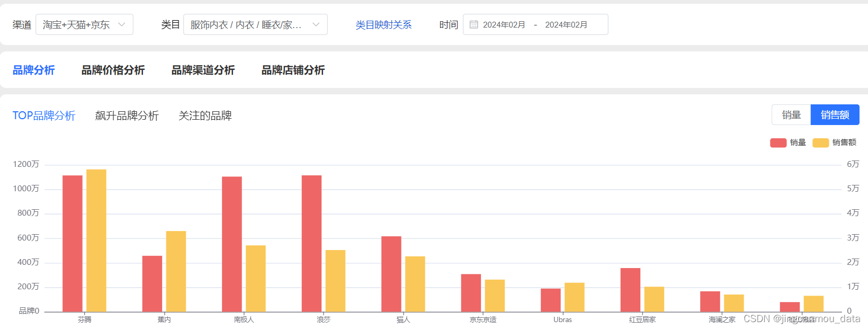Open the 类目映射关系 link
The image size is (868, 329).
383,25
